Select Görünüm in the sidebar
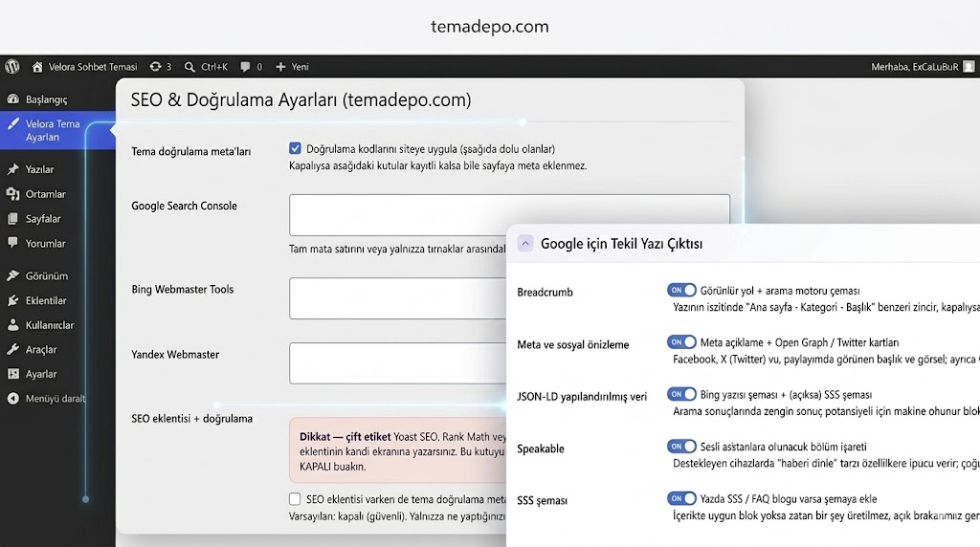 pyautogui.click(x=47, y=275)
